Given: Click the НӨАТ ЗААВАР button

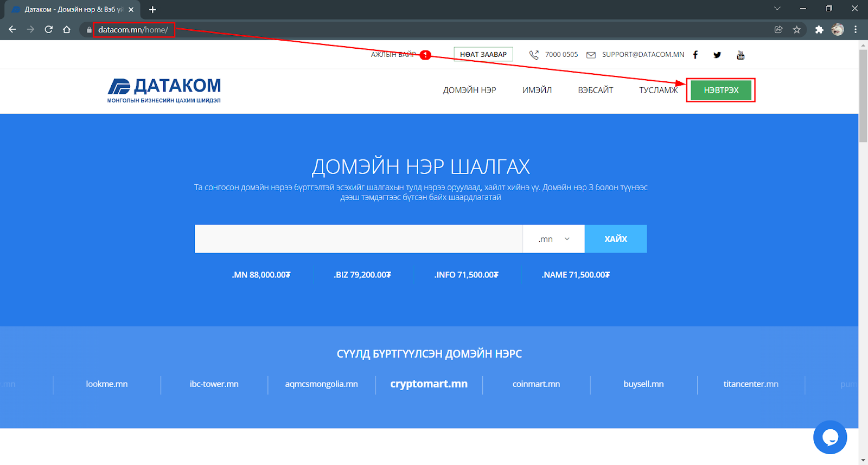Looking at the screenshot, I should point(483,54).
